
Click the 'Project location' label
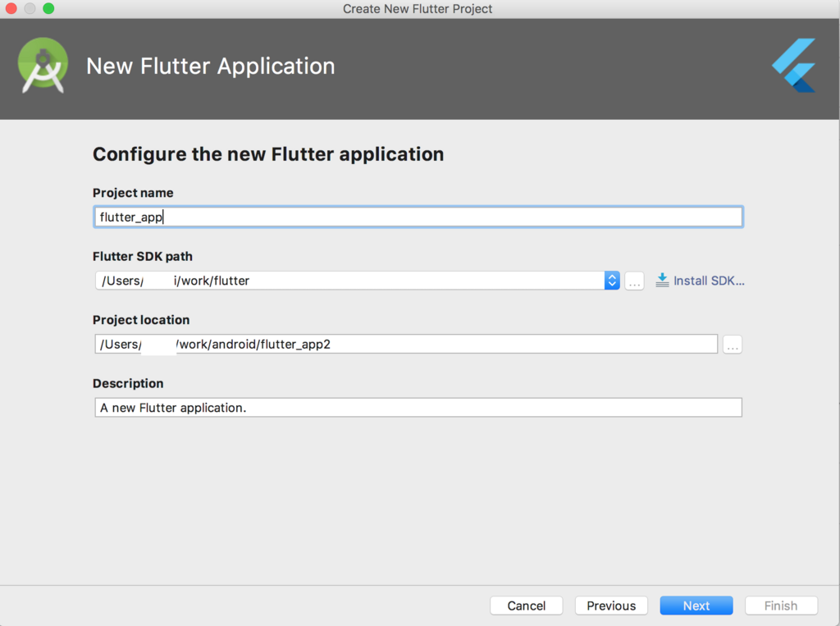point(141,320)
